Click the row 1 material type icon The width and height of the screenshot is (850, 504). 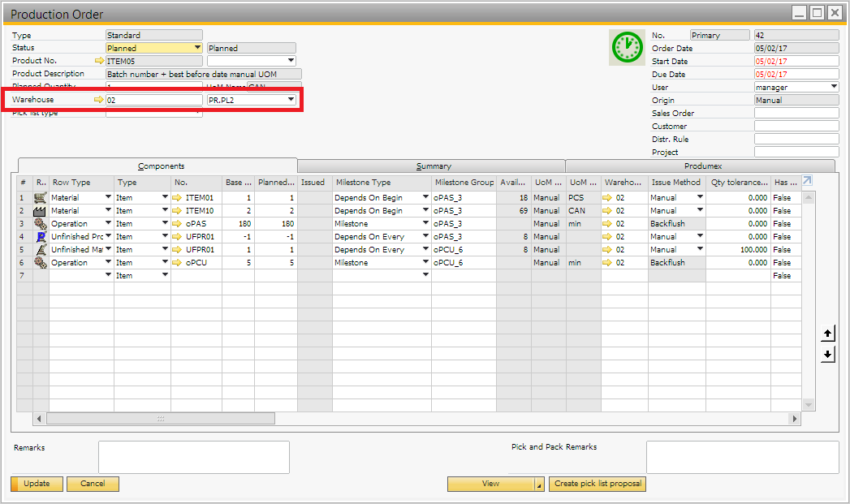tap(41, 198)
